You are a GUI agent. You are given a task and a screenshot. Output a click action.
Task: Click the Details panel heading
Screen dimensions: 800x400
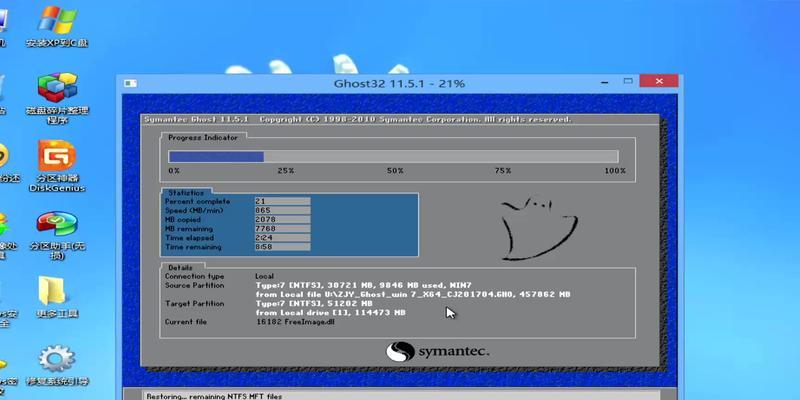[180, 267]
